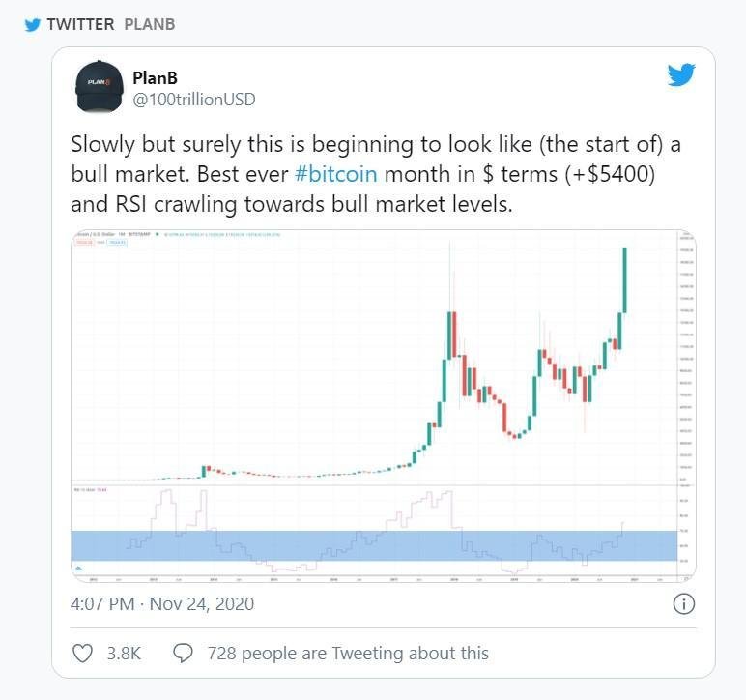Screen dimensions: 746x700
Task: Click the TWITTER label in the header
Action: pyautogui.click(x=80, y=23)
